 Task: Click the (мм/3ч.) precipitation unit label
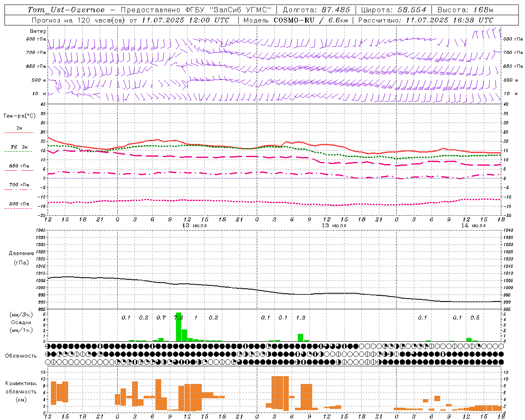tap(21, 315)
